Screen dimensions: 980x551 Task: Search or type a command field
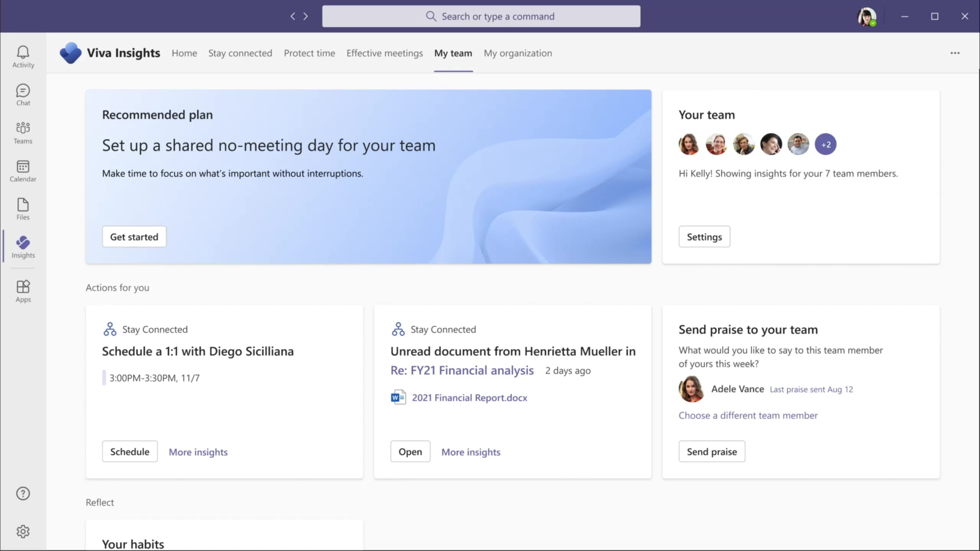pyautogui.click(x=481, y=16)
